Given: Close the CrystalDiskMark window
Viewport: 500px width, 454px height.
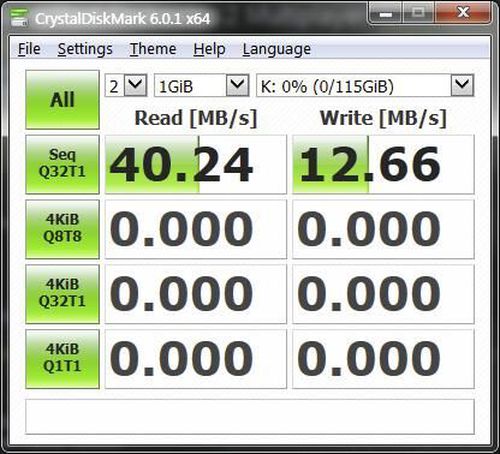Looking at the screenshot, I should tap(463, 13).
